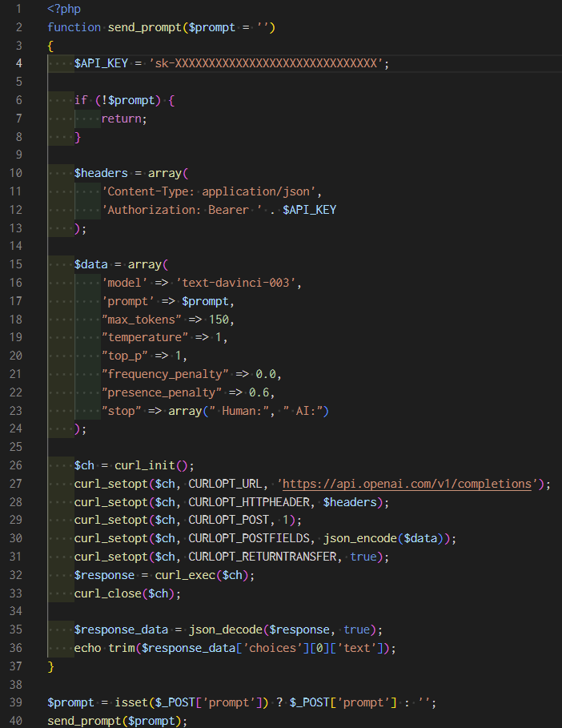
Task: Click $response variable on line 32
Action: [x=104, y=575]
